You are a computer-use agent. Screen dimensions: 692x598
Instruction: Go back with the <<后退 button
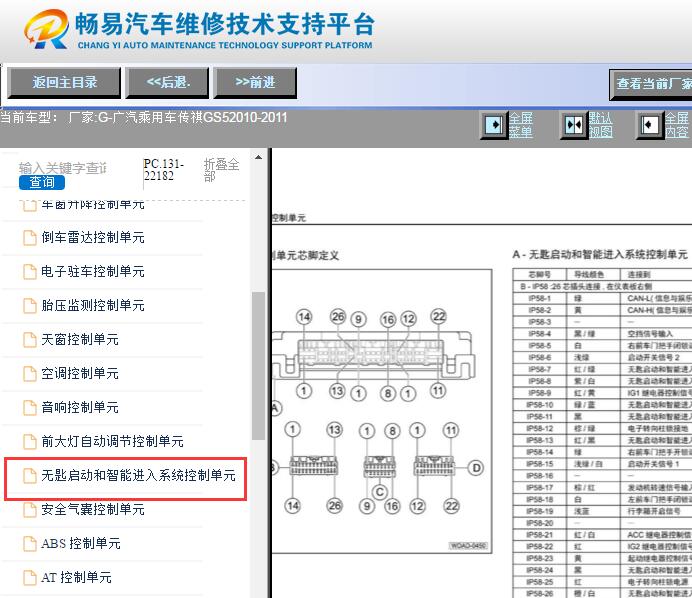click(167, 83)
